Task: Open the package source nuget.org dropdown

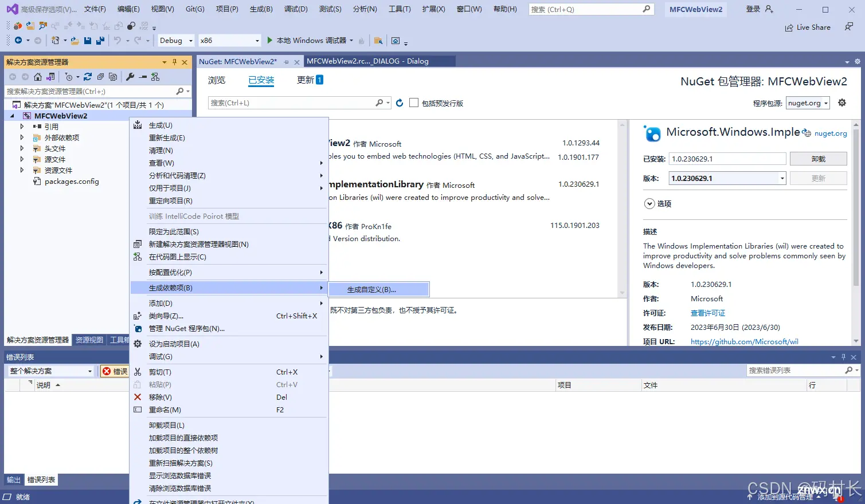Action: 808,103
